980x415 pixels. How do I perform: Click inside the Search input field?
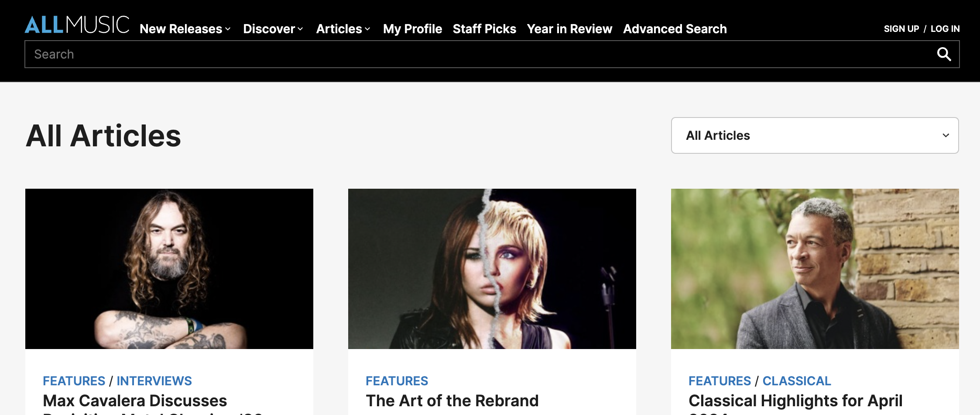(262, 54)
